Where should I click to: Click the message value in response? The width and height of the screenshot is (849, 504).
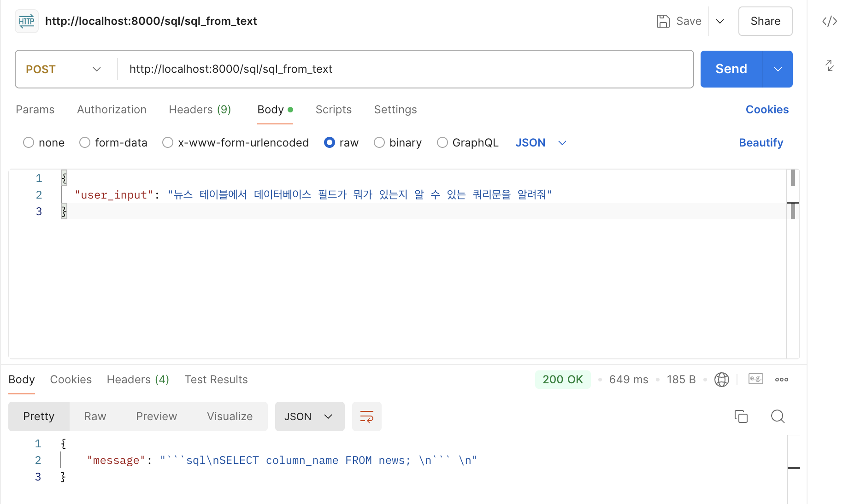coord(318,460)
